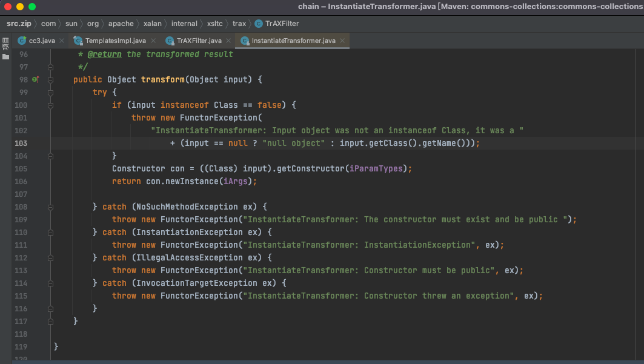Image resolution: width=644 pixels, height=364 pixels.
Task: Click the @return Javadoc tag
Action: click(x=104, y=54)
